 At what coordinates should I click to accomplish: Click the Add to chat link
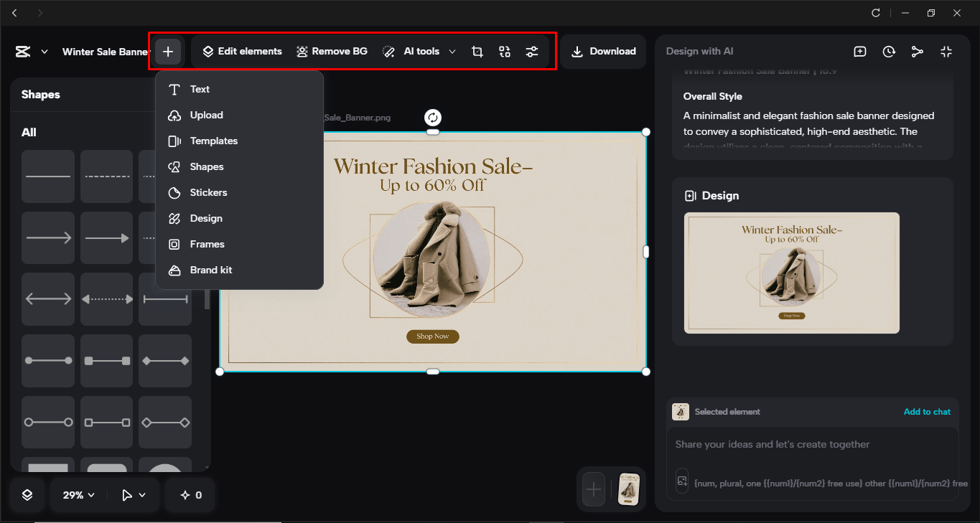tap(927, 411)
